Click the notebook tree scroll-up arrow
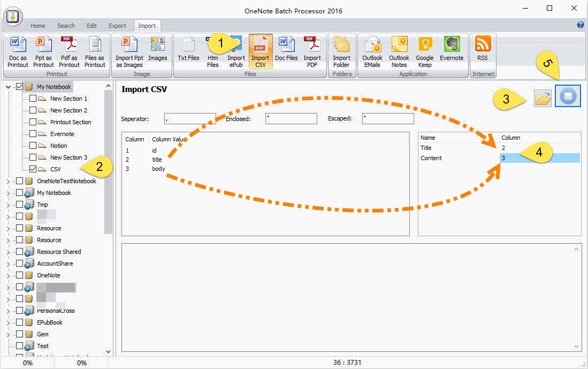 [x=109, y=86]
